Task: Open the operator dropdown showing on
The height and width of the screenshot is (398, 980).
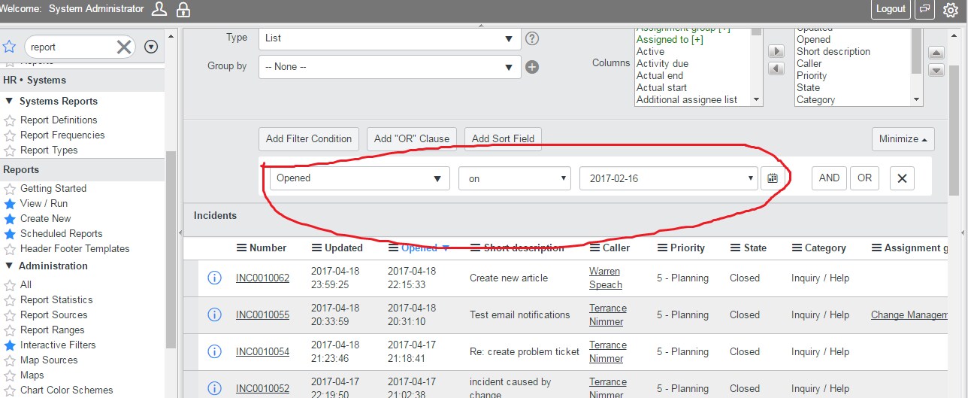Action: point(515,178)
